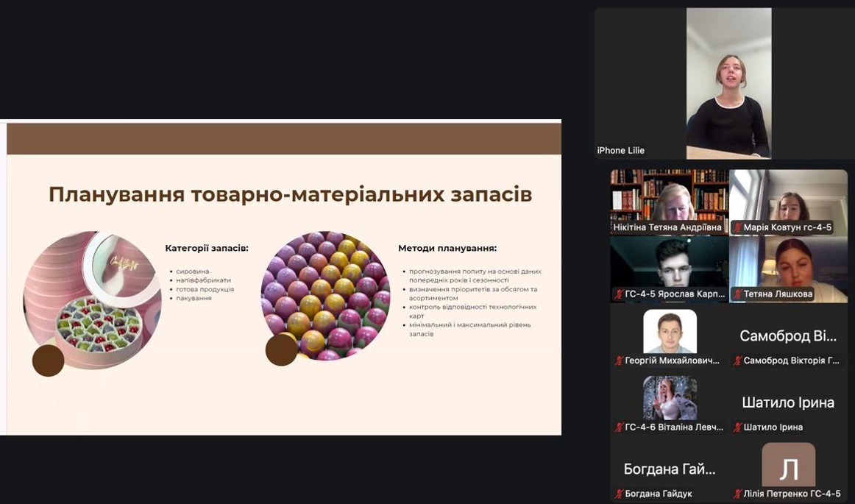Click the Л avatar of Лілія Петренко
Screen dimensions: 855x504
(x=789, y=465)
